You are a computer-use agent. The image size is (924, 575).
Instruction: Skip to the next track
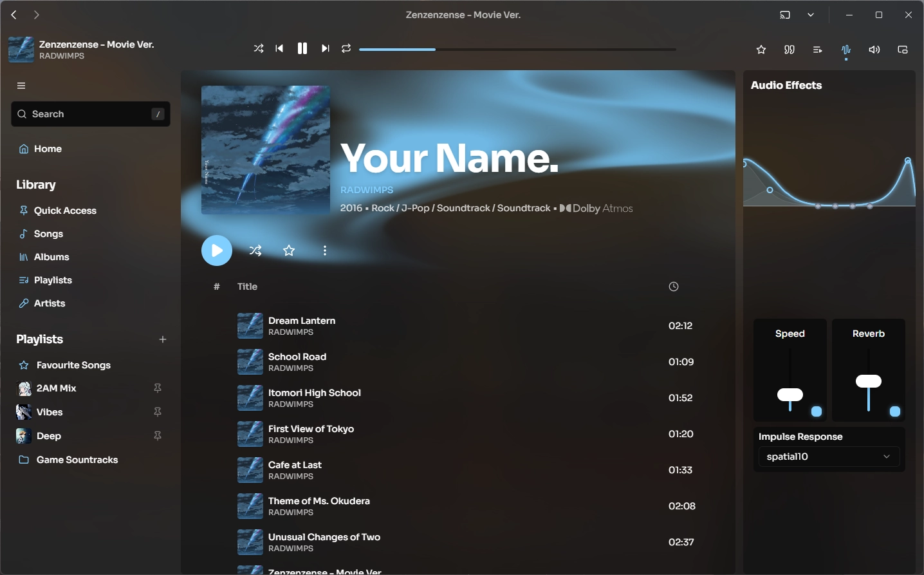coord(326,49)
